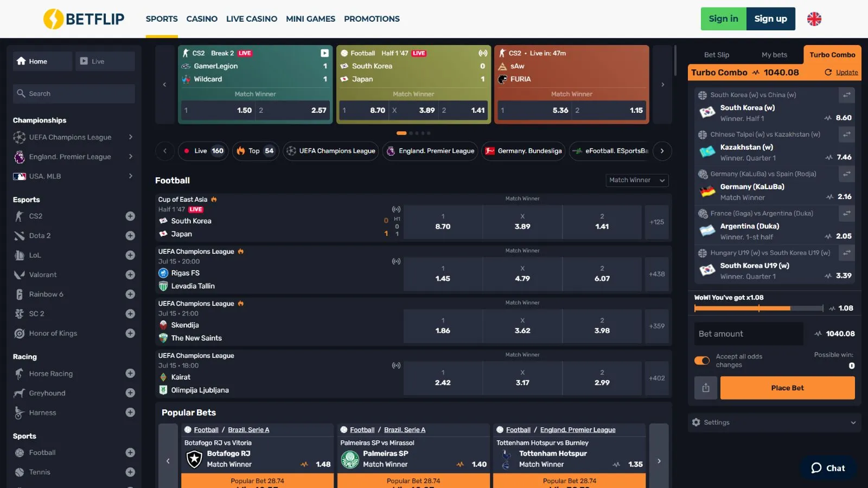Switch to the My bets tab
Image resolution: width=868 pixels, height=488 pixels.
[774, 55]
